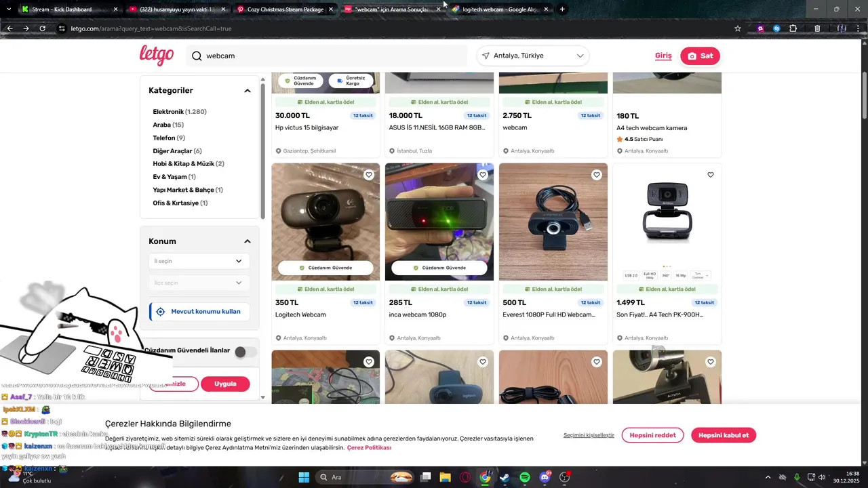Select Hobi & Kitap & Müzik category
The width and height of the screenshot is (868, 488).
189,164
